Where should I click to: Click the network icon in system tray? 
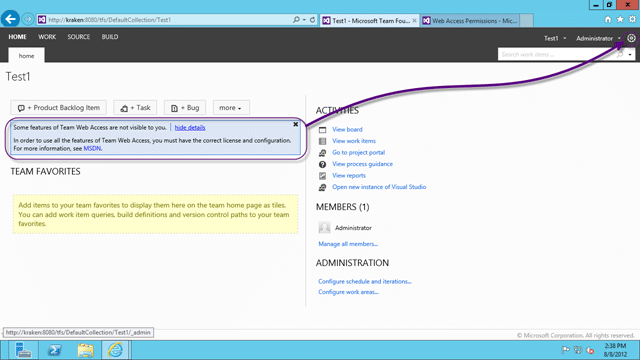[x=578, y=350]
